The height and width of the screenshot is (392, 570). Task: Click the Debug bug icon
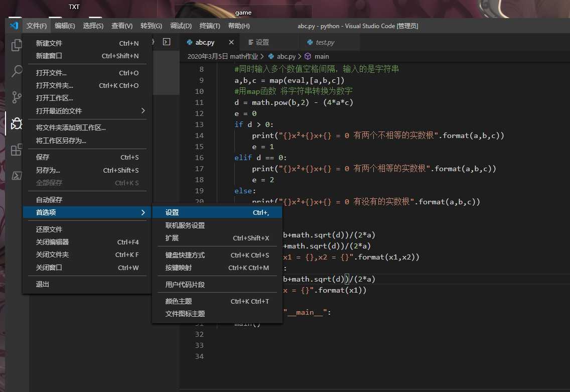point(17,123)
